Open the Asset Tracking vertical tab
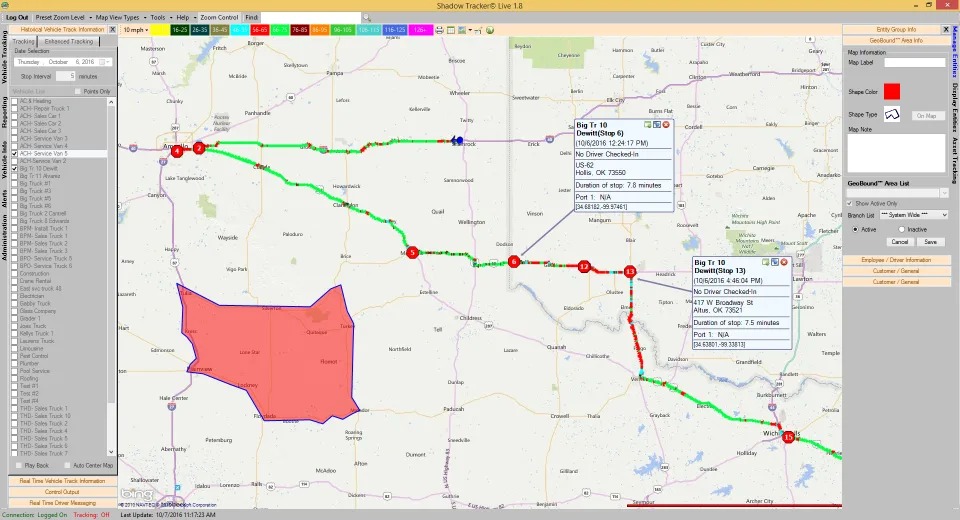The height and width of the screenshot is (520, 960). tap(954, 160)
